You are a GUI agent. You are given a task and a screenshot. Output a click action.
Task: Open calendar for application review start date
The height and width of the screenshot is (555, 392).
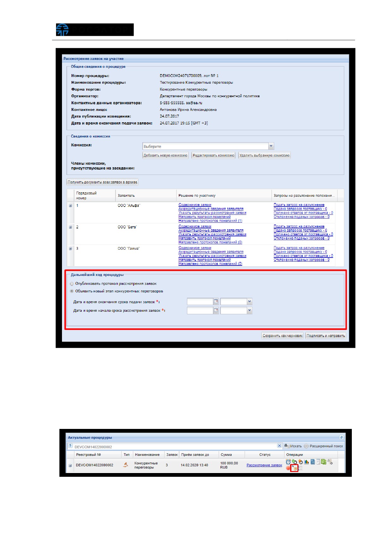click(216, 310)
